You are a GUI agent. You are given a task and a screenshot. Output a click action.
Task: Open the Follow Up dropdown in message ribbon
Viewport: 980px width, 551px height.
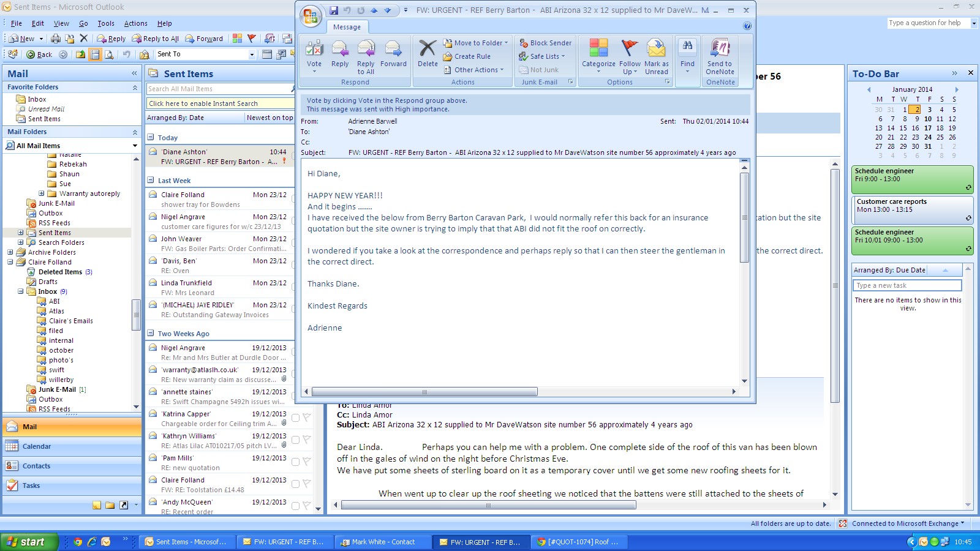tap(635, 72)
